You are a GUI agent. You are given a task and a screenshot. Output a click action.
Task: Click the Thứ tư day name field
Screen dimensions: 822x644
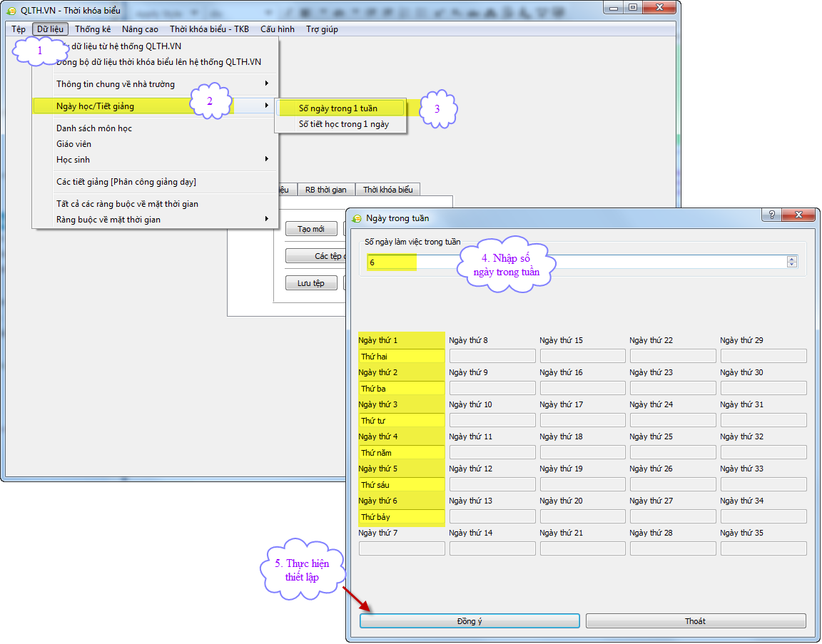402,420
